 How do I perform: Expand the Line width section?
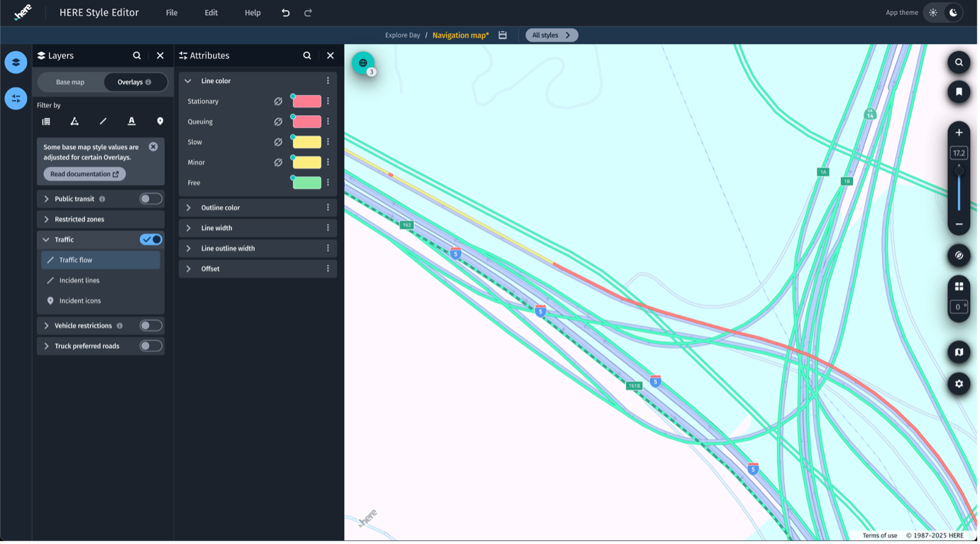click(x=189, y=229)
